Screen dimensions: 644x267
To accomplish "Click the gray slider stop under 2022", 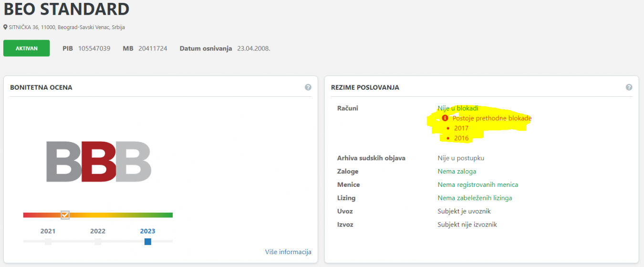I will (98, 242).
